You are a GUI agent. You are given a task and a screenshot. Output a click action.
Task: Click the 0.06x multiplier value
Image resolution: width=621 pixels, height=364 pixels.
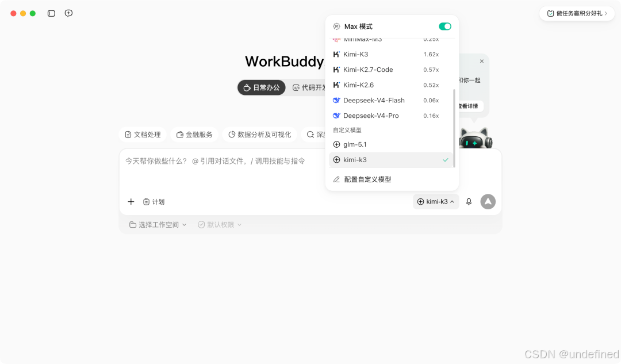tap(431, 101)
